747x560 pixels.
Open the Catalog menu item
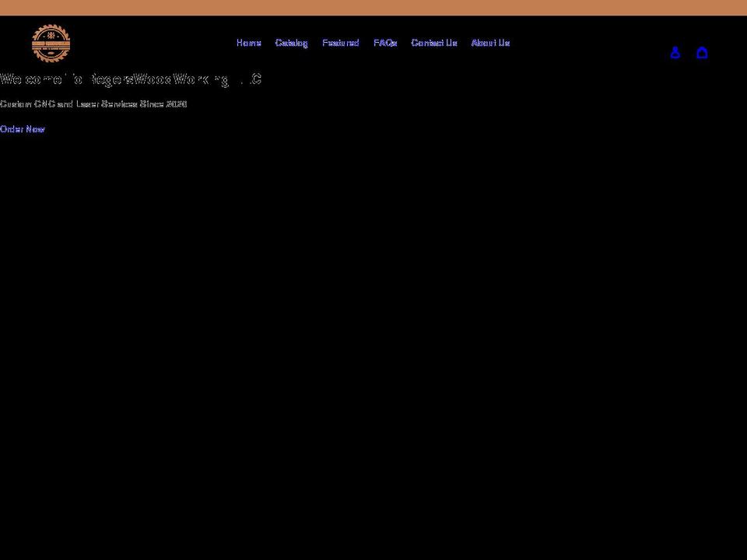tap(291, 43)
